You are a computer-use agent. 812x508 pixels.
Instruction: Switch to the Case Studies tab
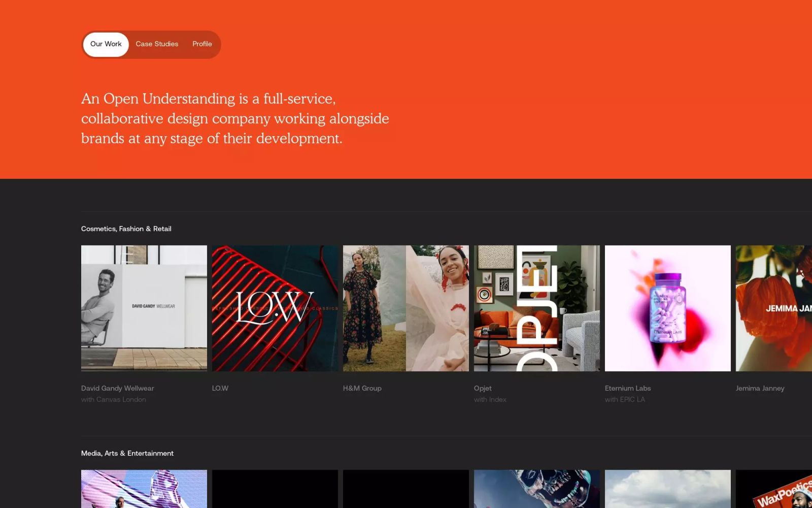tap(157, 44)
